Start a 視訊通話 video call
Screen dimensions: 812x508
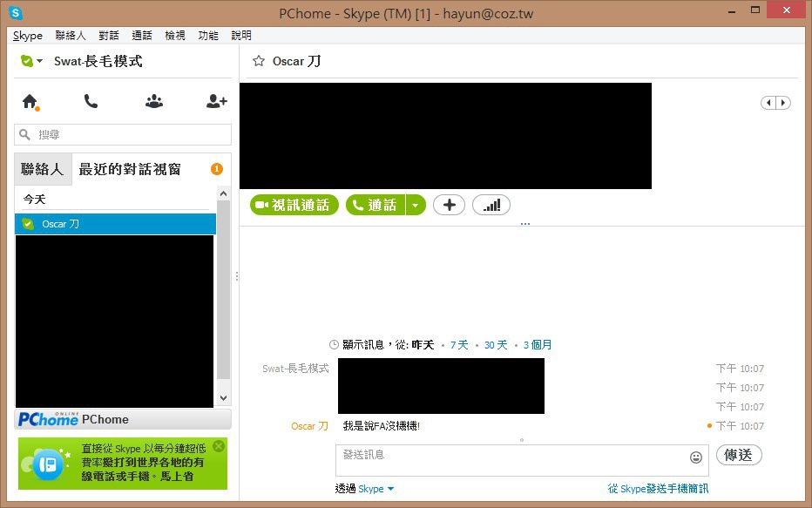(x=294, y=205)
